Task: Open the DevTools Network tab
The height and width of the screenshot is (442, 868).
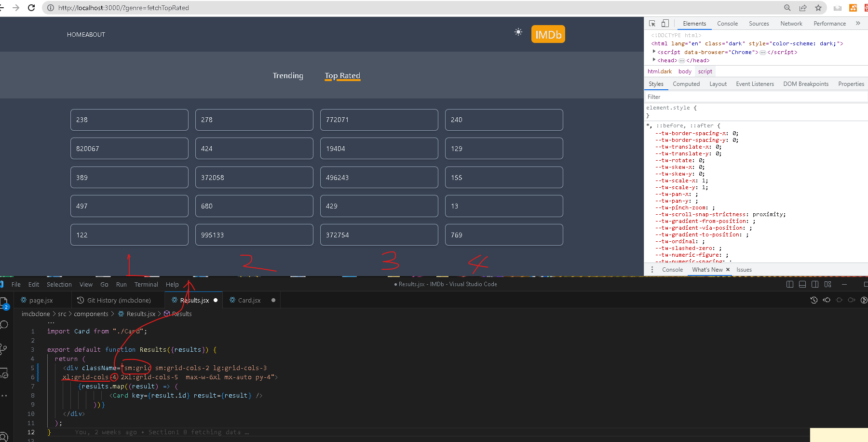Action: pyautogui.click(x=791, y=24)
